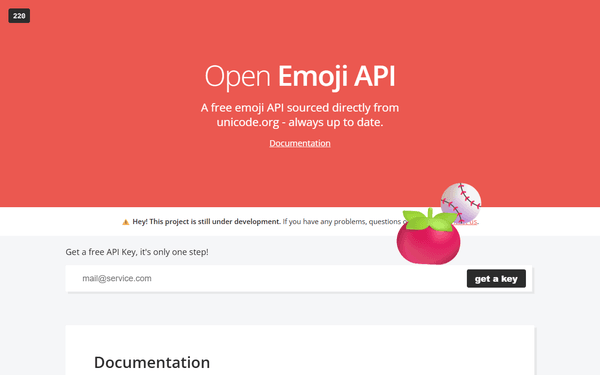Click 'A free emoji API sourced directly' tagline
Screen dimensions: 600x375
click(300, 115)
